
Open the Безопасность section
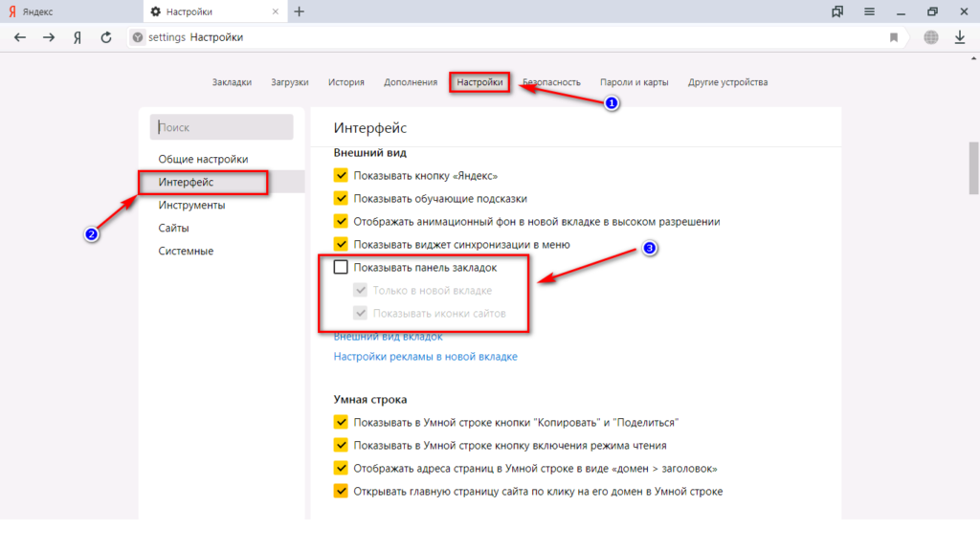551,82
